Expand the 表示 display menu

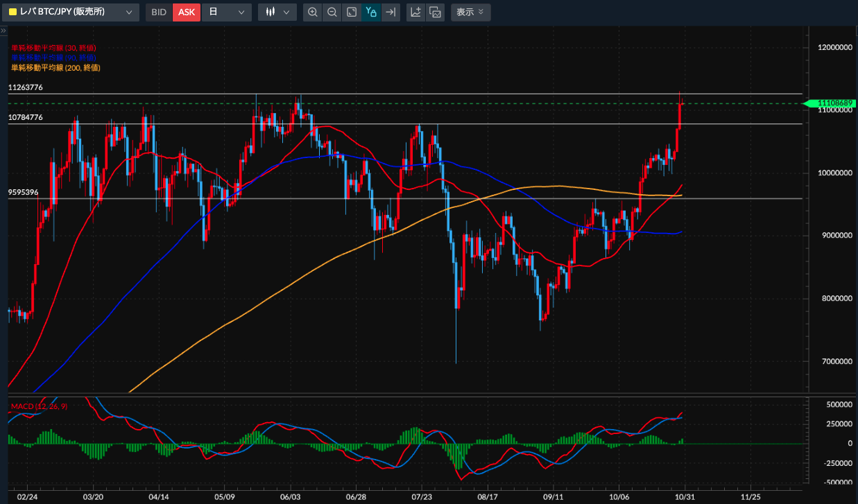pyautogui.click(x=470, y=12)
